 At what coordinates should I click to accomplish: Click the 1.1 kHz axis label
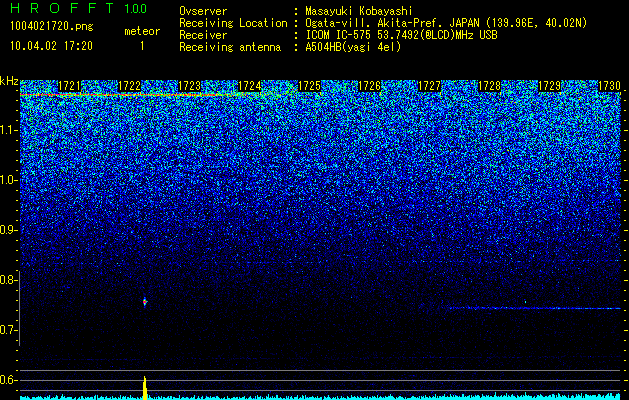click(9, 130)
